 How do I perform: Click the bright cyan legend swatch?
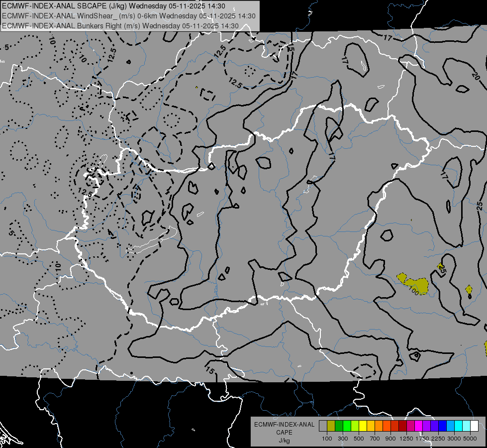coord(459,426)
